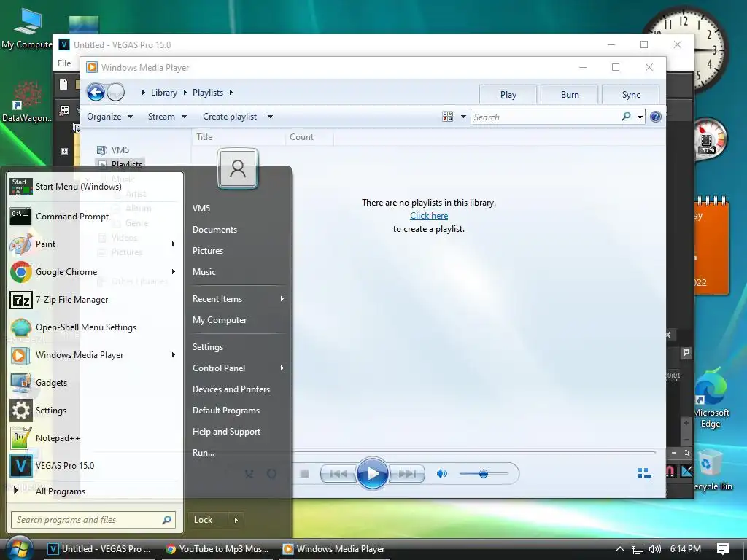Viewport: 747px width, 560px height.
Task: Expand the Google Chrome submenu arrow
Action: [174, 271]
